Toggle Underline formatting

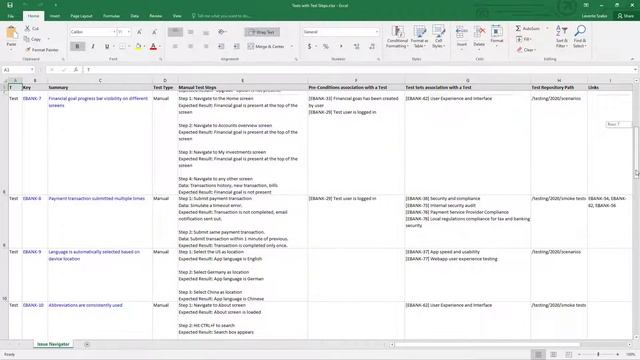(107, 47)
